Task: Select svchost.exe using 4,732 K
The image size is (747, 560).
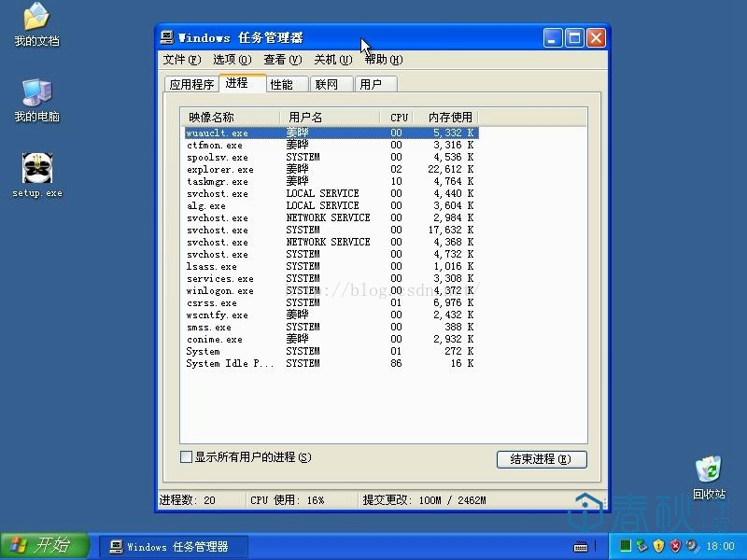Action: [x=331, y=254]
